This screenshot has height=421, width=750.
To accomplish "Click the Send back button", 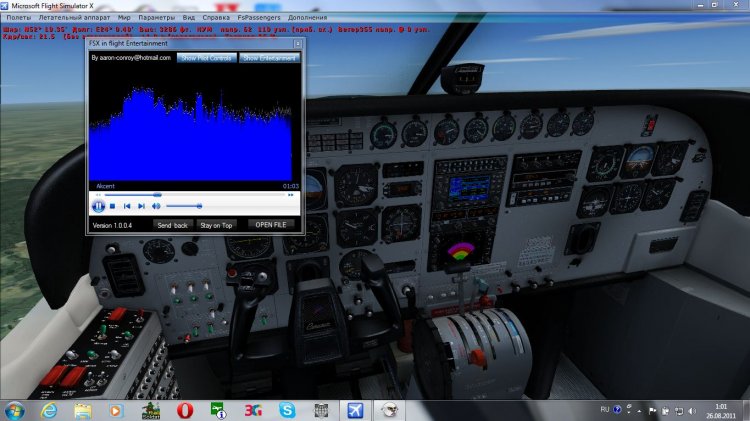I will click(172, 225).
